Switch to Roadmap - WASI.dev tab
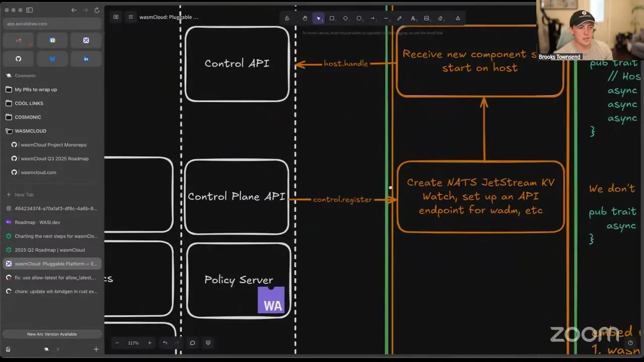644x362 pixels. point(52,222)
